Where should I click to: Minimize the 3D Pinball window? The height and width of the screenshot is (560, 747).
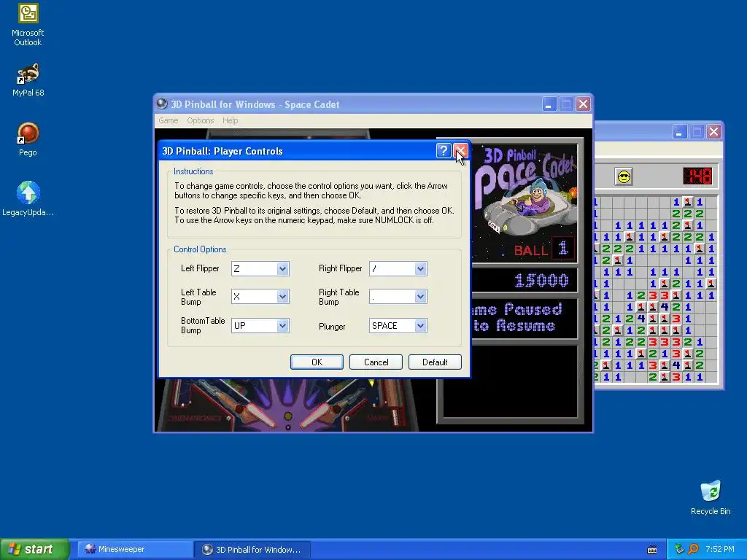[549, 104]
